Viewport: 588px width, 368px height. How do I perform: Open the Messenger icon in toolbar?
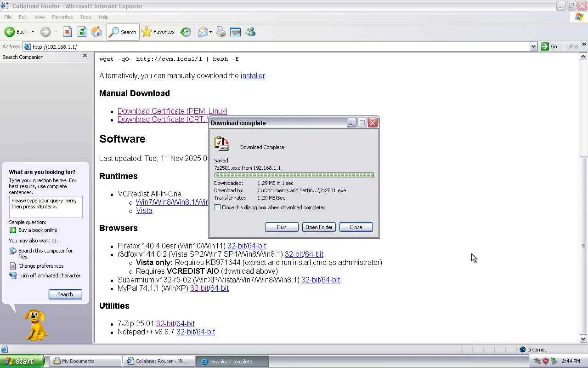click(x=250, y=32)
